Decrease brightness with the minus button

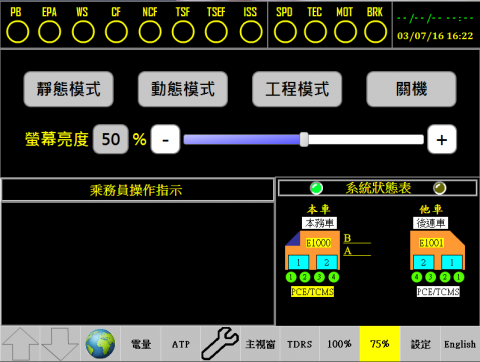(x=165, y=139)
